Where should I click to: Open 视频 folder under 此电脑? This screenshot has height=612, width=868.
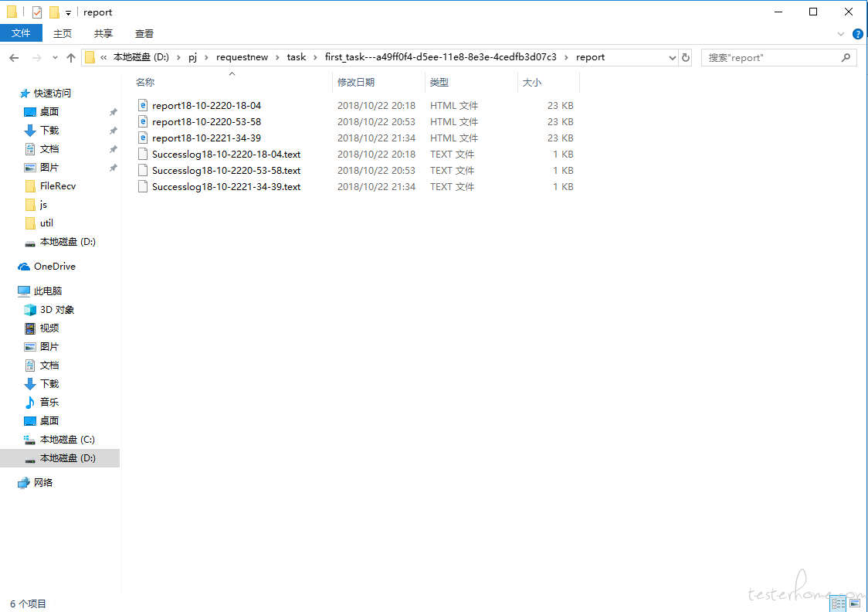49,328
